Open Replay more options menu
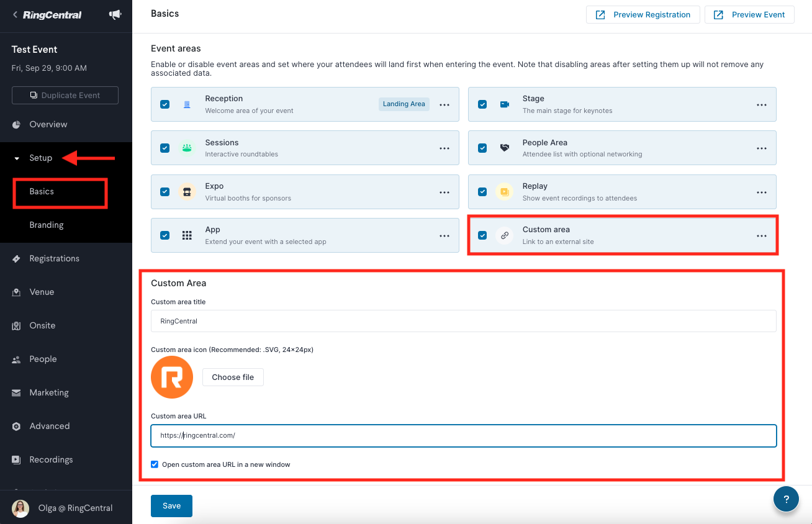Viewport: 812px width, 524px height. (x=762, y=192)
